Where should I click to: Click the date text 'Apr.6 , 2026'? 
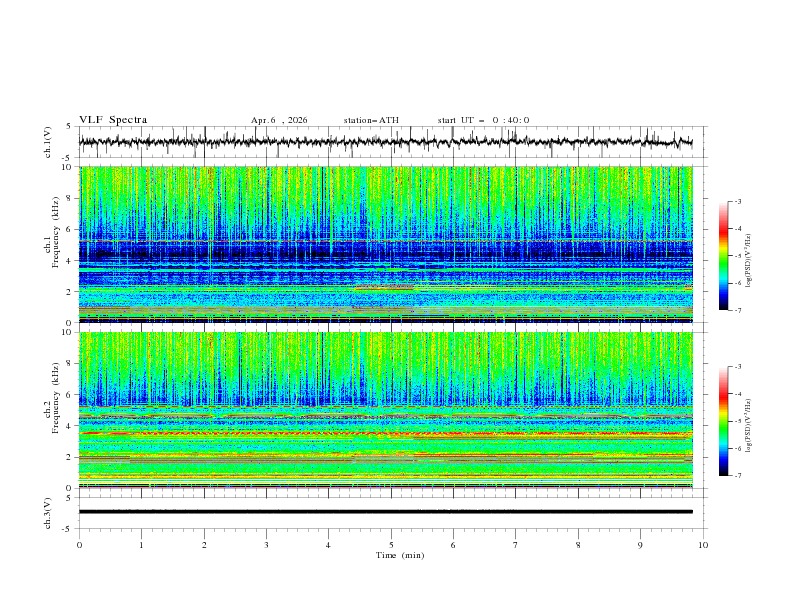(279, 120)
